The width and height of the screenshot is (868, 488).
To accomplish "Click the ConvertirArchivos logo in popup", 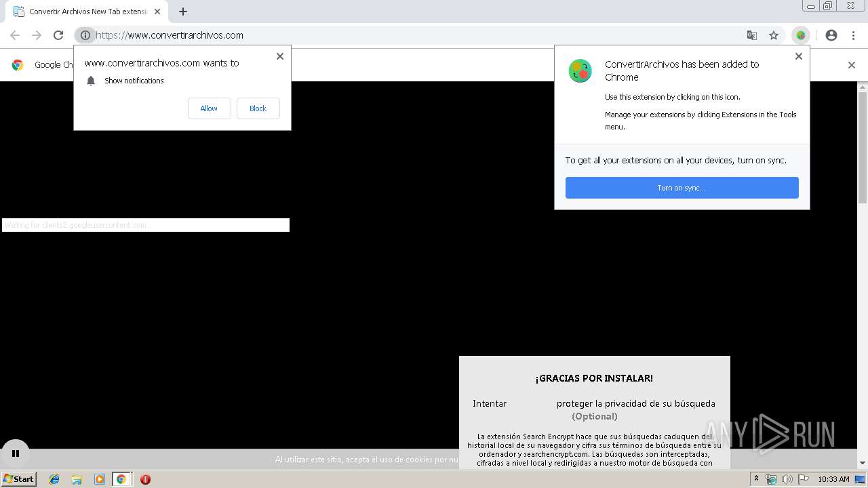I will (x=580, y=70).
